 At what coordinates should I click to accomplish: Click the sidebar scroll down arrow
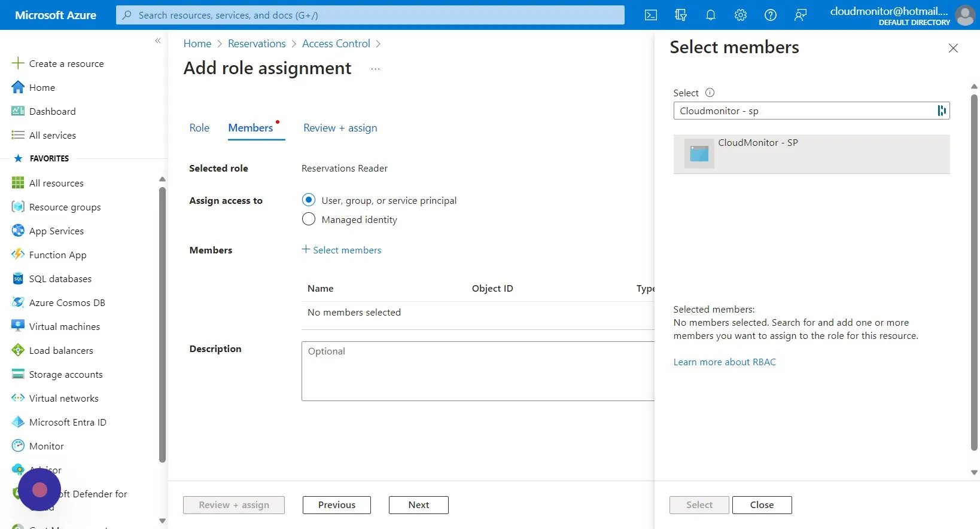click(x=162, y=521)
